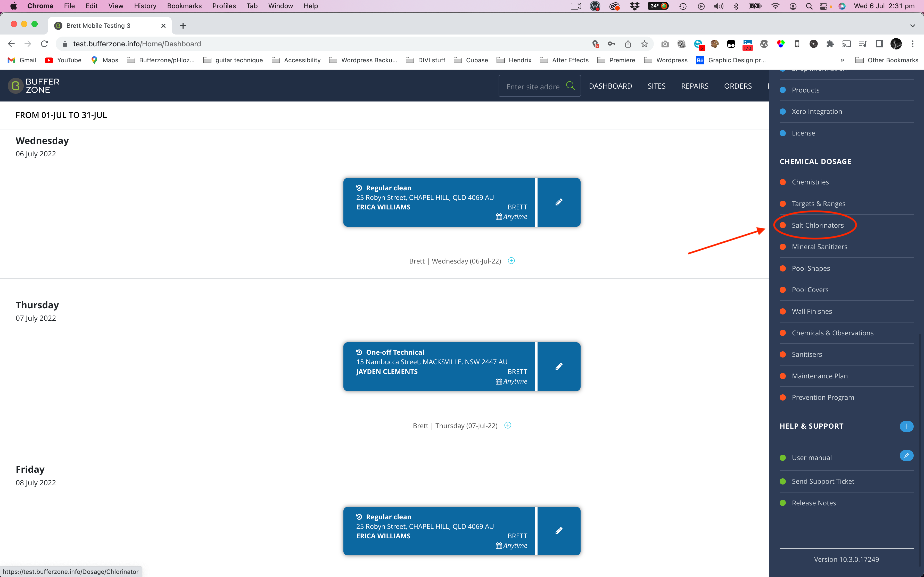The image size is (924, 577).
Task: Expand the hidden bookmarks chevron
Action: tap(842, 60)
